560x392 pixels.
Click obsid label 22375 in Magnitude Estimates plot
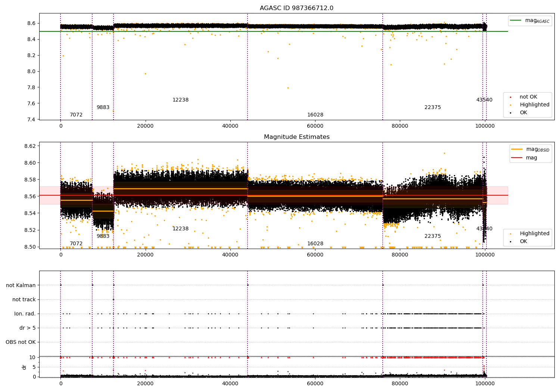[433, 236]
